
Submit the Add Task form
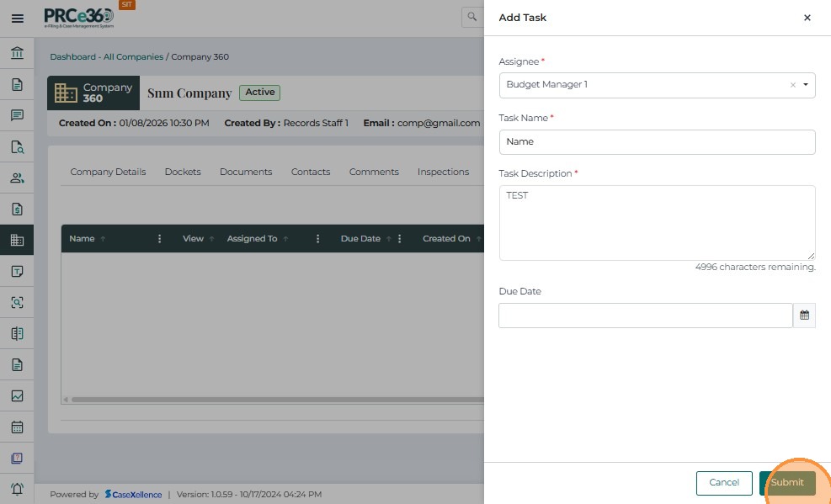coord(787,483)
